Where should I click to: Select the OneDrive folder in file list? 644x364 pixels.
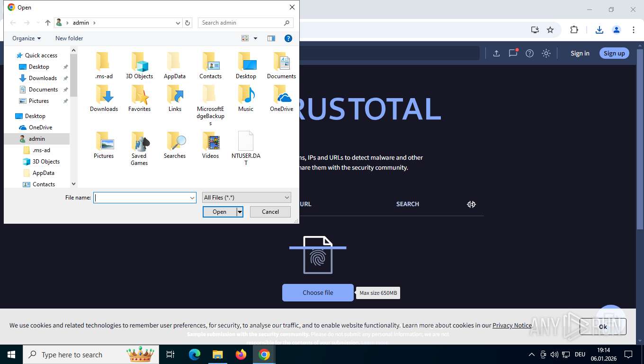click(281, 98)
